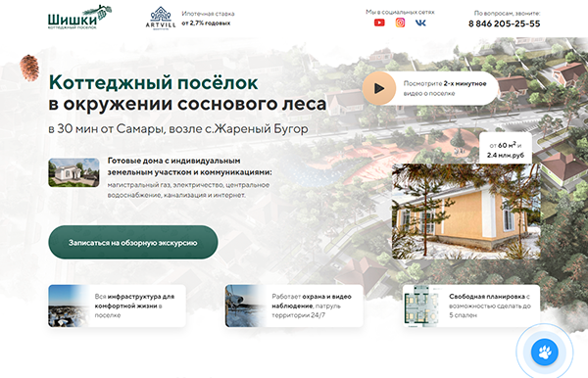588x378 pixels.
Task: Click the Шишки logo in header
Action: coord(79,18)
